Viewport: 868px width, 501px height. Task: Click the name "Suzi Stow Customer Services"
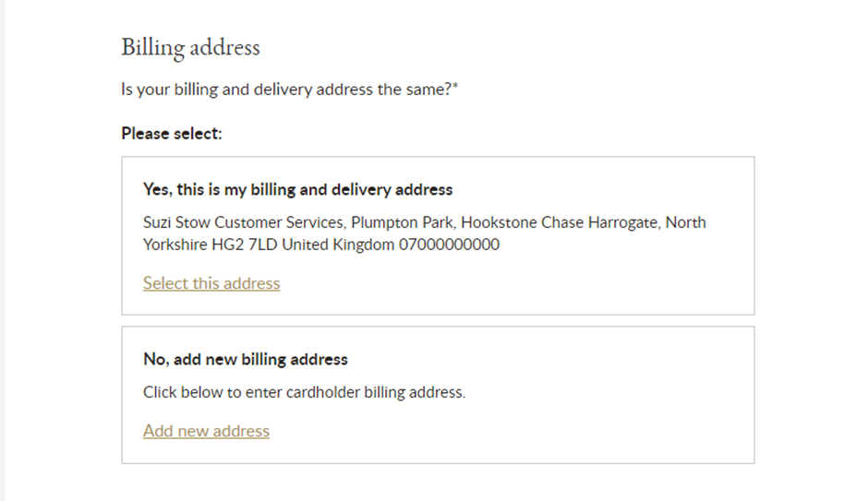click(x=243, y=222)
